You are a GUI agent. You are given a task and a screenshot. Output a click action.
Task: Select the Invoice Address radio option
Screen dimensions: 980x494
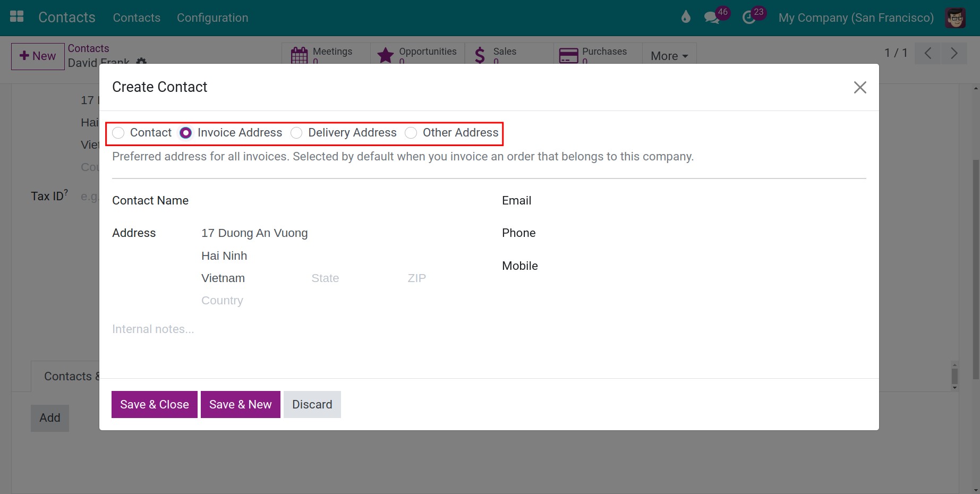pyautogui.click(x=185, y=133)
